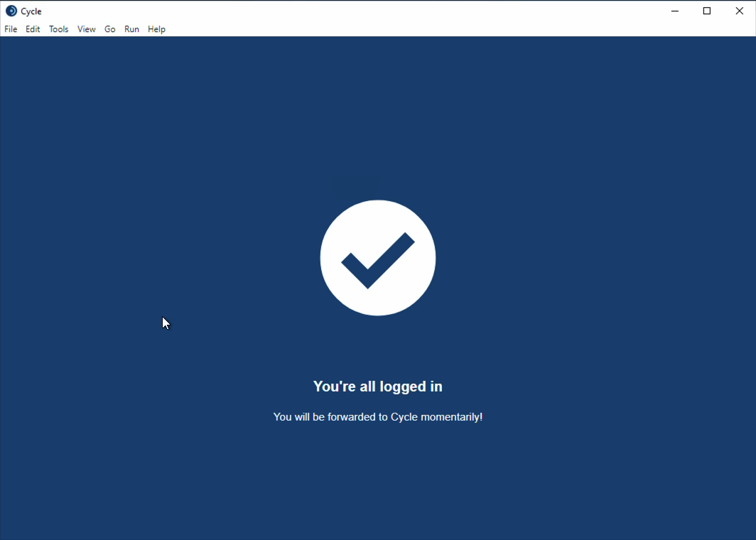Minimize the Cycle window
Image resolution: width=756 pixels, height=540 pixels.
pos(674,11)
